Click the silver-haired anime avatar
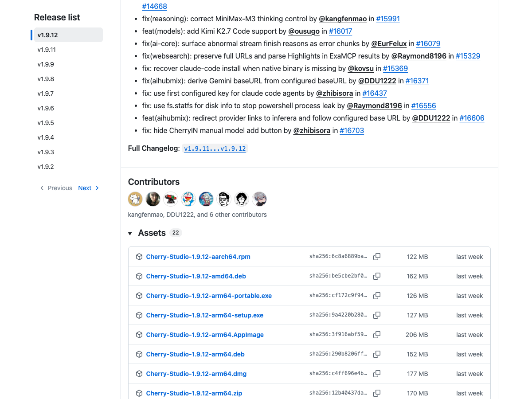Viewport: 532px width, 399px height. tap(259, 199)
